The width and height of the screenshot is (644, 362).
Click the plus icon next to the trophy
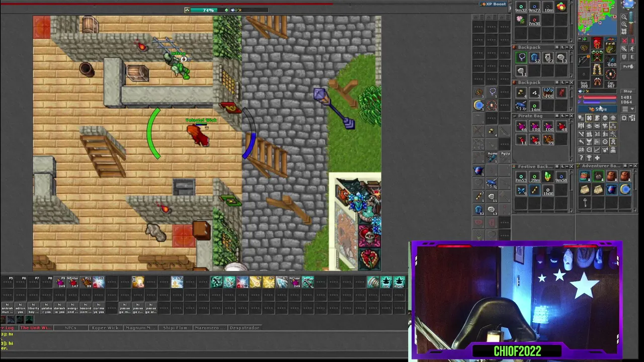click(597, 158)
